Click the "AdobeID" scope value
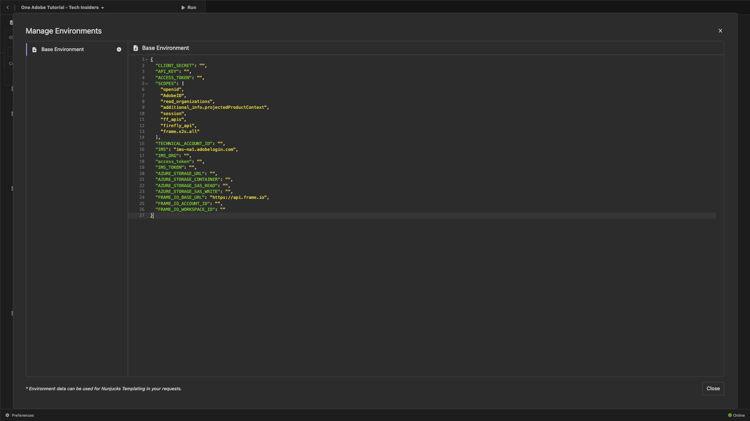The height and width of the screenshot is (421, 750). [x=173, y=96]
